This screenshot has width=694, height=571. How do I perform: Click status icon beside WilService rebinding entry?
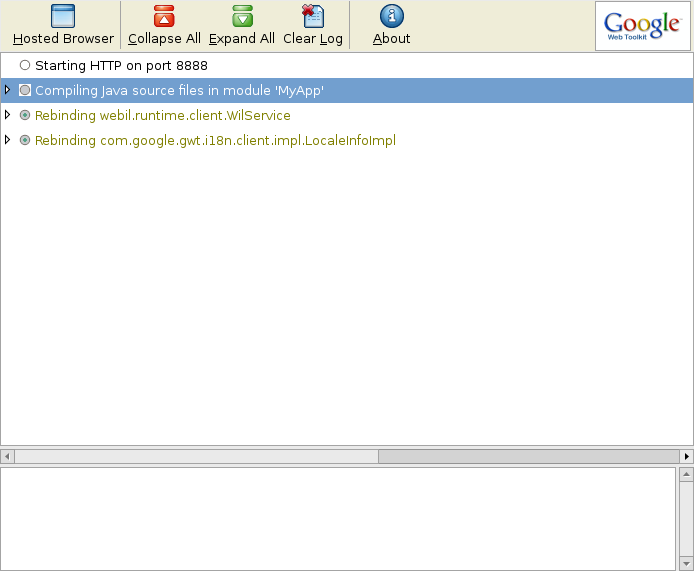25,115
